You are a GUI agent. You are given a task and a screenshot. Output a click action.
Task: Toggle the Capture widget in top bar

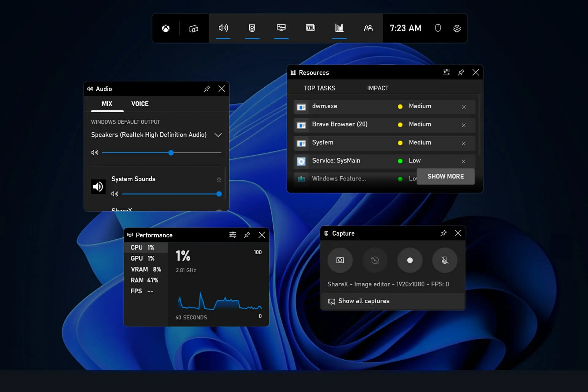point(252,28)
